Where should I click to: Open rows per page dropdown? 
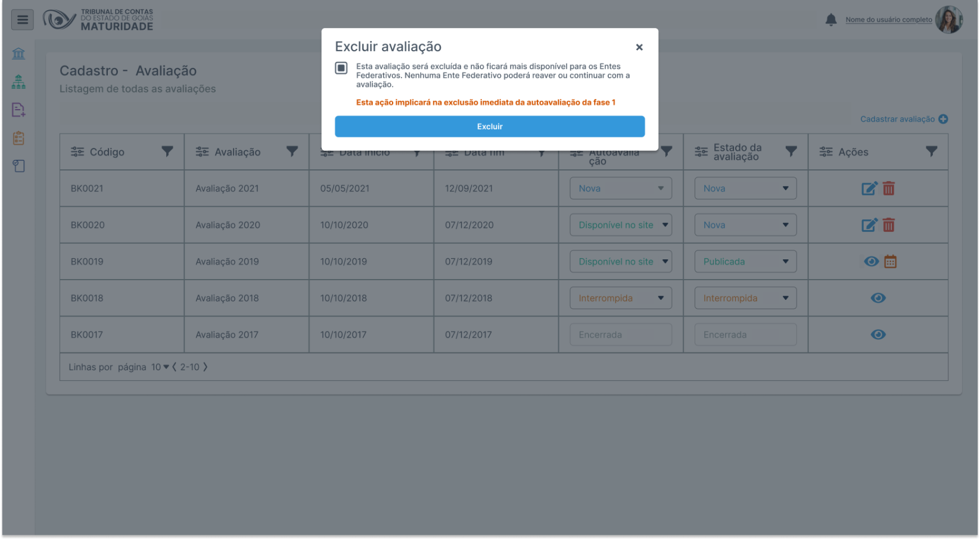point(160,367)
